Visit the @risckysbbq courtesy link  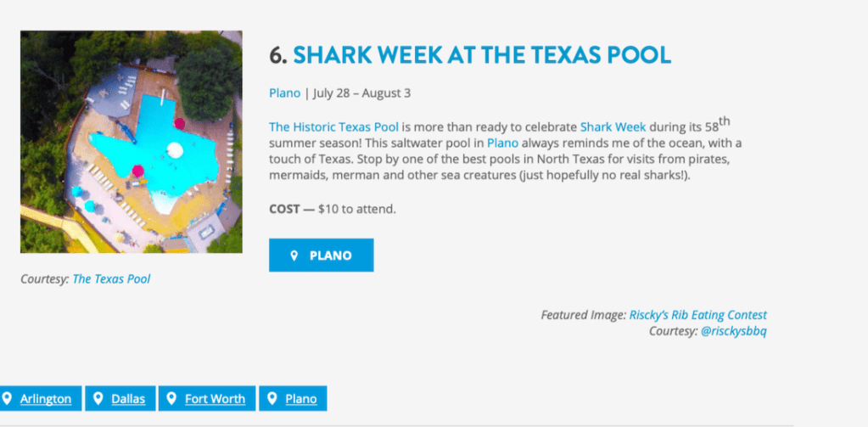(x=733, y=331)
